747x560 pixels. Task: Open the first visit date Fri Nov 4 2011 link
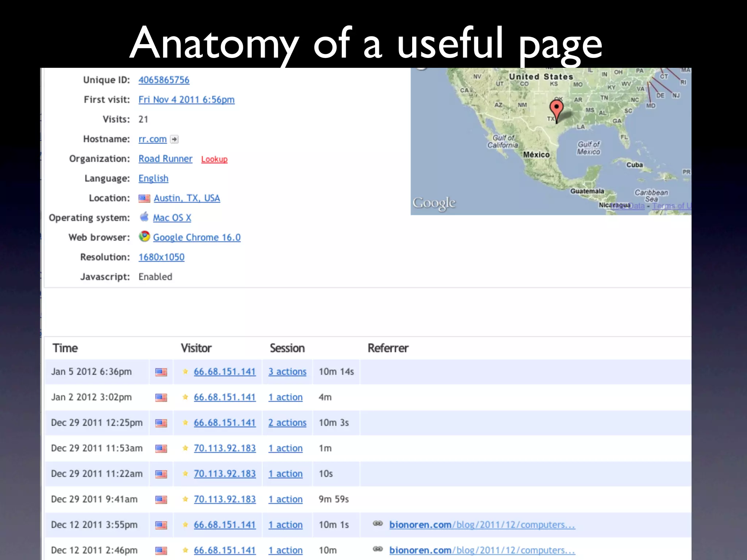coord(186,100)
